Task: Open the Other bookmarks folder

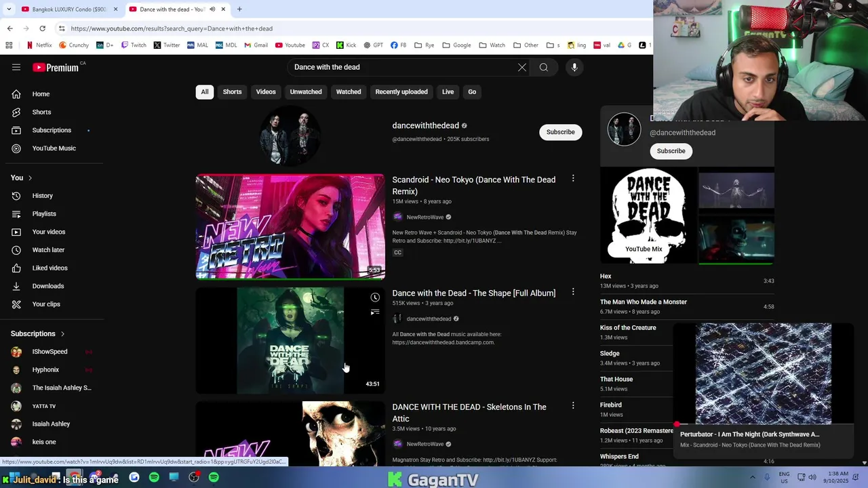Action: (x=526, y=45)
